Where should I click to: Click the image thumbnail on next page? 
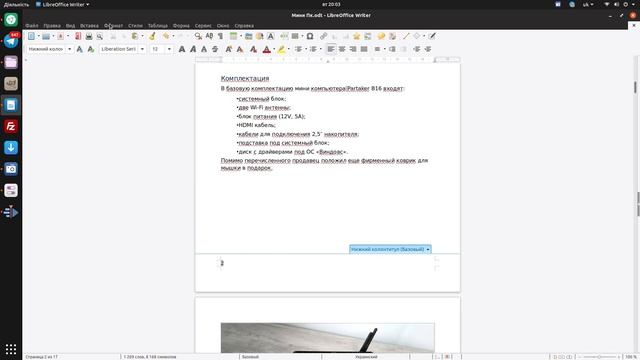tap(327, 338)
